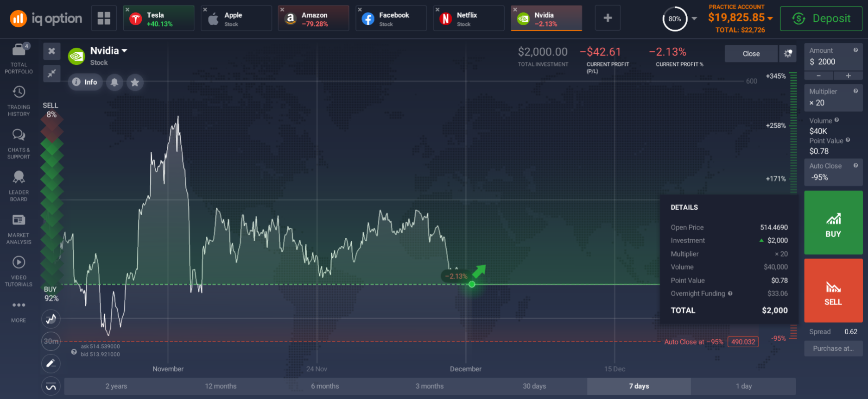The height and width of the screenshot is (399, 868).
Task: Open position settings gear icon
Action: pos(787,54)
